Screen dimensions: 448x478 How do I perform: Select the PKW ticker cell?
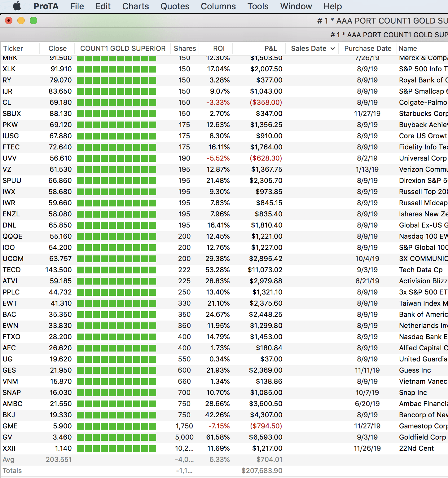pyautogui.click(x=10, y=125)
